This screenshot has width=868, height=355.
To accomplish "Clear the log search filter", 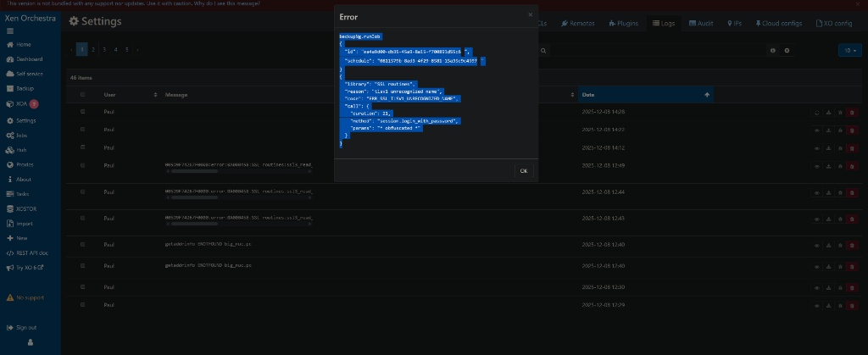I will coord(787,51).
